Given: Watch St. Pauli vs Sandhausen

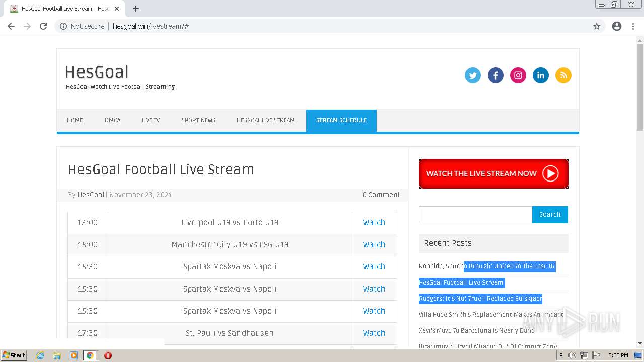Looking at the screenshot, I should click(x=374, y=333).
